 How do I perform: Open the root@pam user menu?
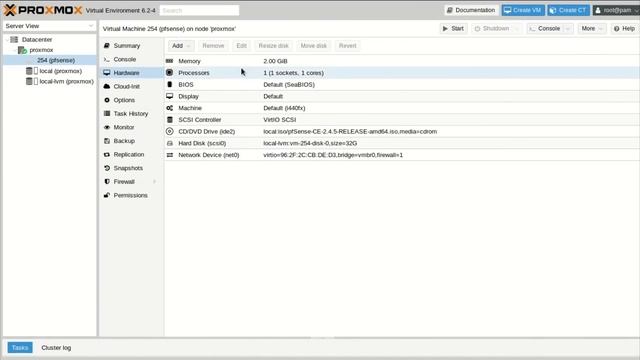[x=616, y=10]
